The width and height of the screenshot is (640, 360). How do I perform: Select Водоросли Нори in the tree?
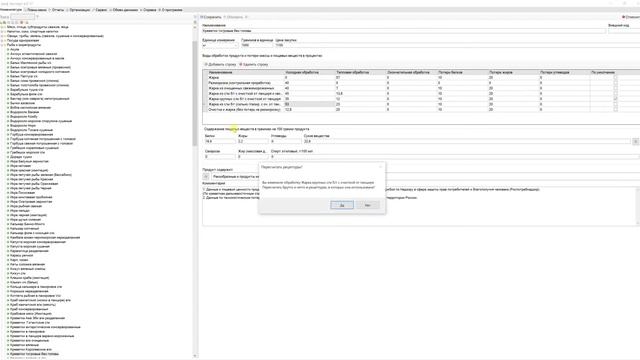pos(23,126)
